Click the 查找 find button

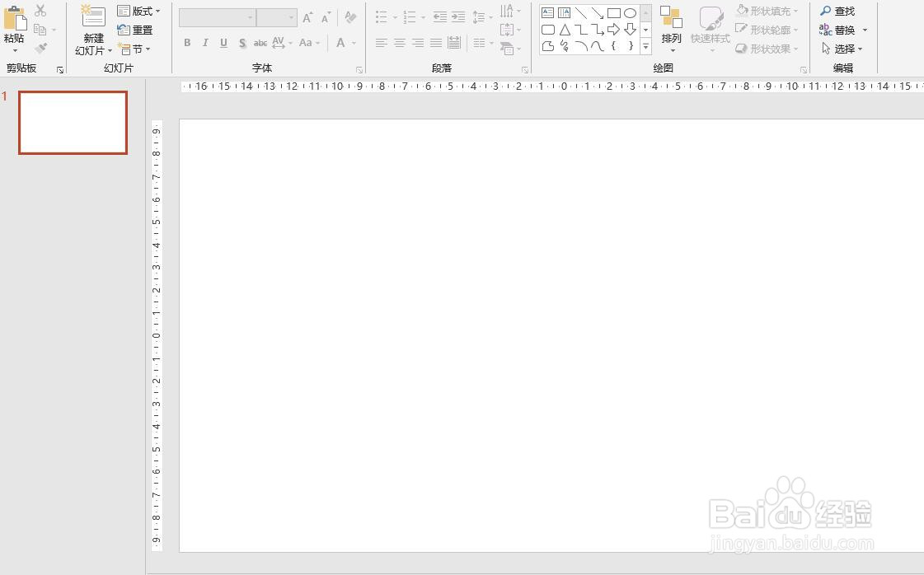point(837,11)
